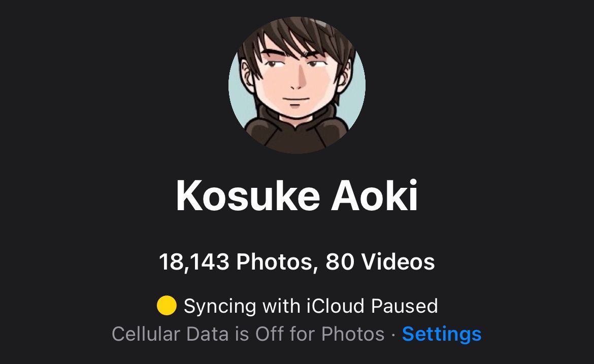Click the yellow sync status dot
The image size is (594, 364).
(x=167, y=306)
